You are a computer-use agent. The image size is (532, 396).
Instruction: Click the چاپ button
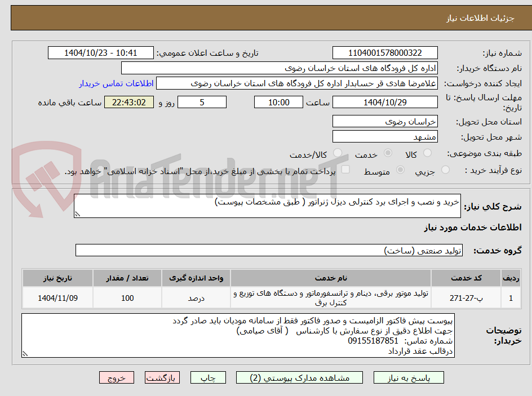pos(208,377)
